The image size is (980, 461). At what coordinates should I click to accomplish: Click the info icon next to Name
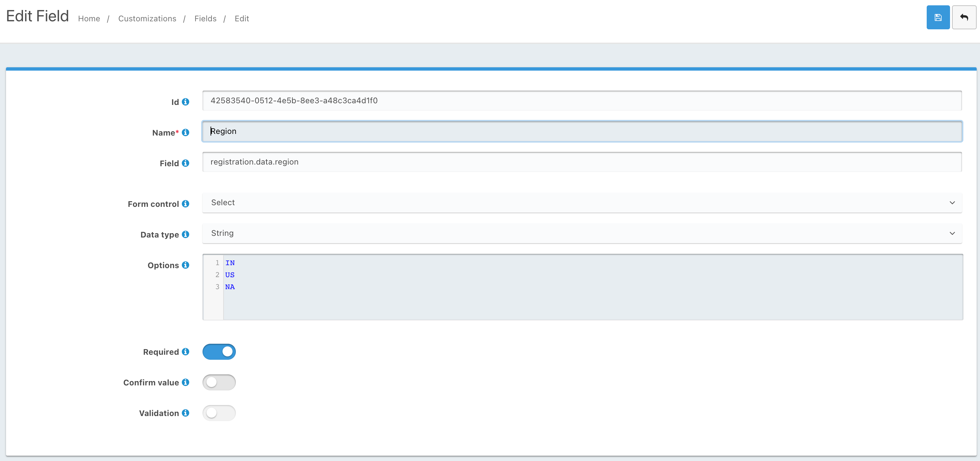click(185, 132)
